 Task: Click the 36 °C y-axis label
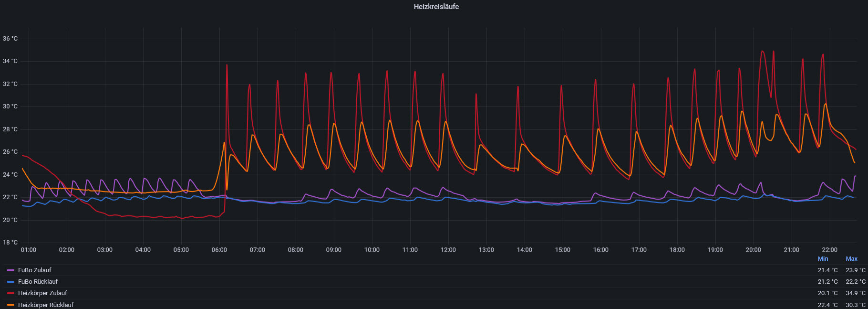pyautogui.click(x=10, y=39)
